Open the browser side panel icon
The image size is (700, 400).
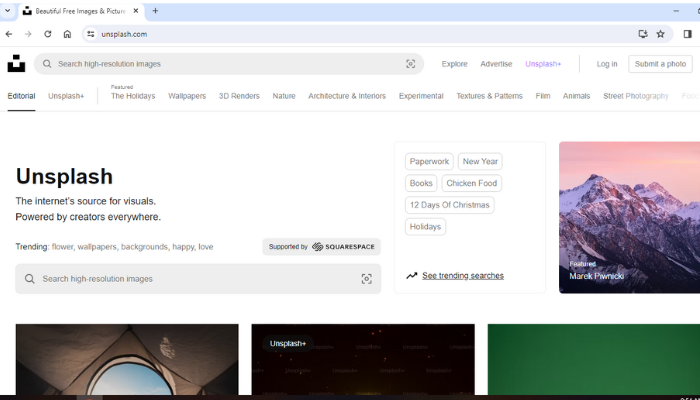coord(688,34)
